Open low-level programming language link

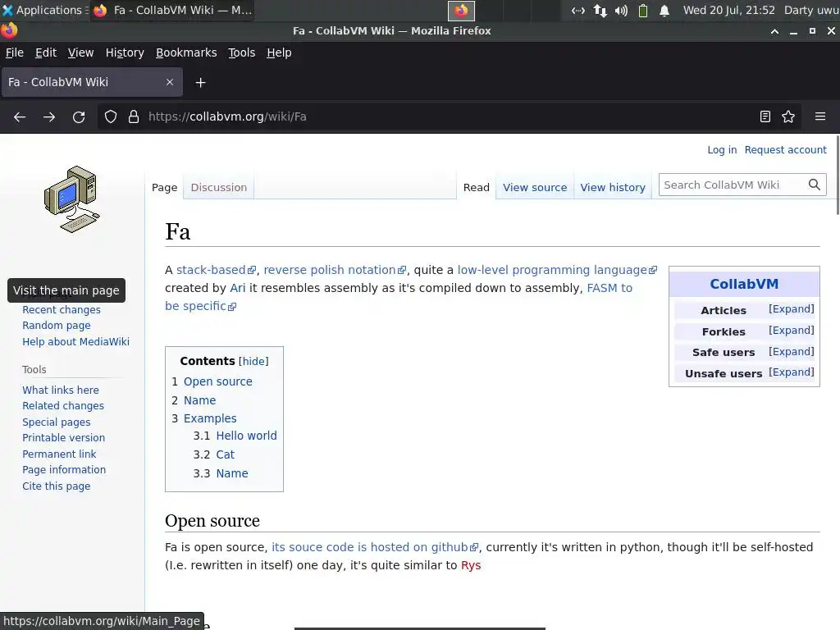[x=557, y=270]
